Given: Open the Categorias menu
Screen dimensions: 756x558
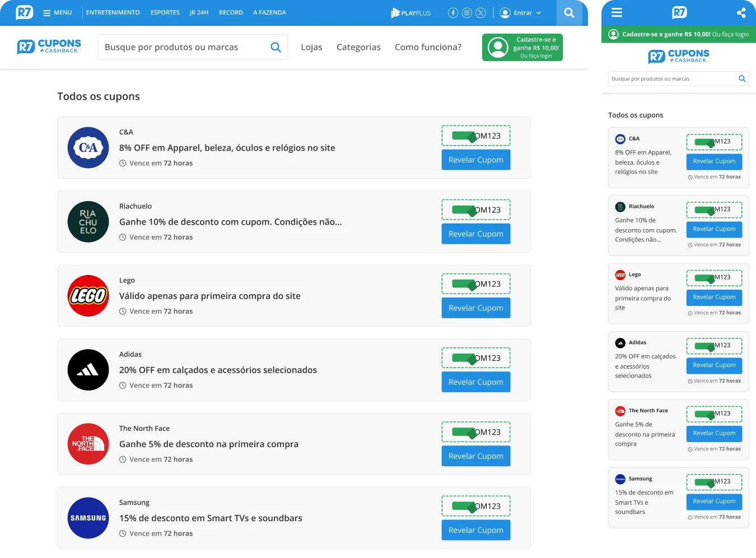Looking at the screenshot, I should click(358, 47).
